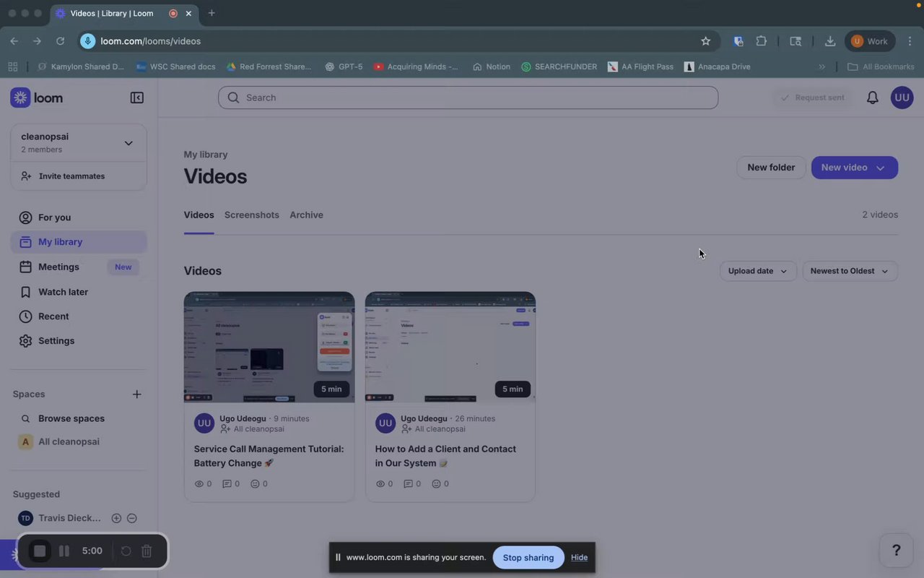Open the How to Add a Client thumbnail
This screenshot has height=578, width=924.
450,347
